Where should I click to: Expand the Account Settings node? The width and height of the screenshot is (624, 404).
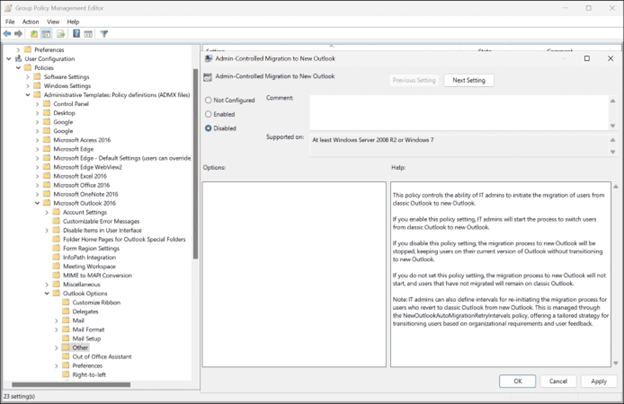click(47, 212)
